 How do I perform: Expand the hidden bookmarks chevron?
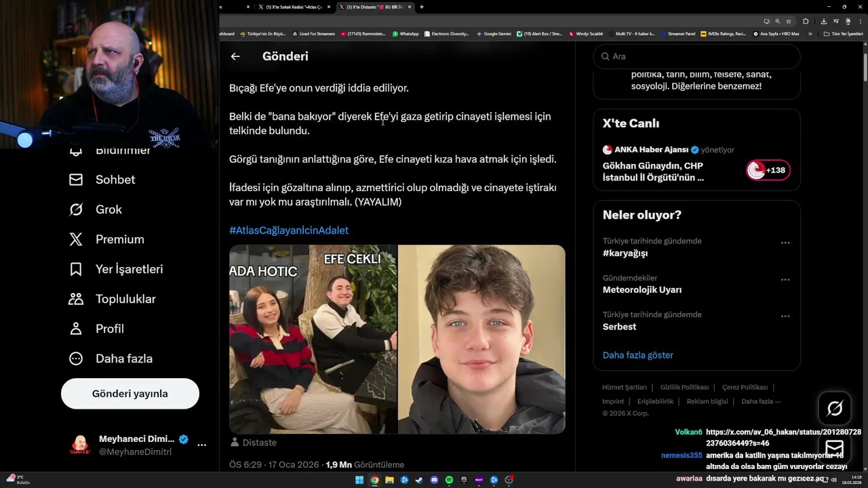[x=810, y=33]
